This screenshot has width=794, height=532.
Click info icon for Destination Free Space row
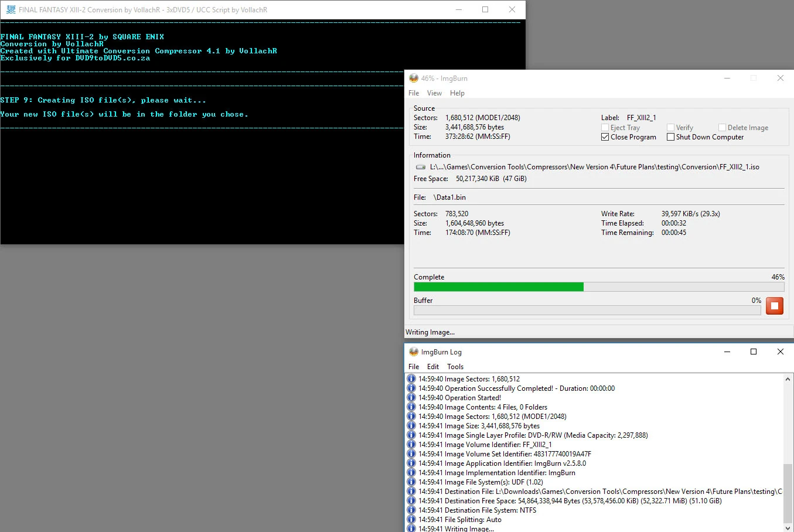coord(411,500)
